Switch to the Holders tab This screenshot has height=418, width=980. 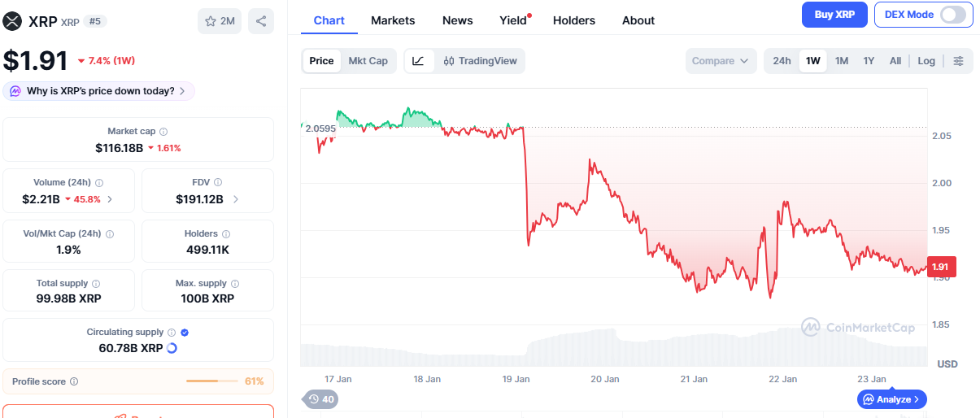coord(573,20)
